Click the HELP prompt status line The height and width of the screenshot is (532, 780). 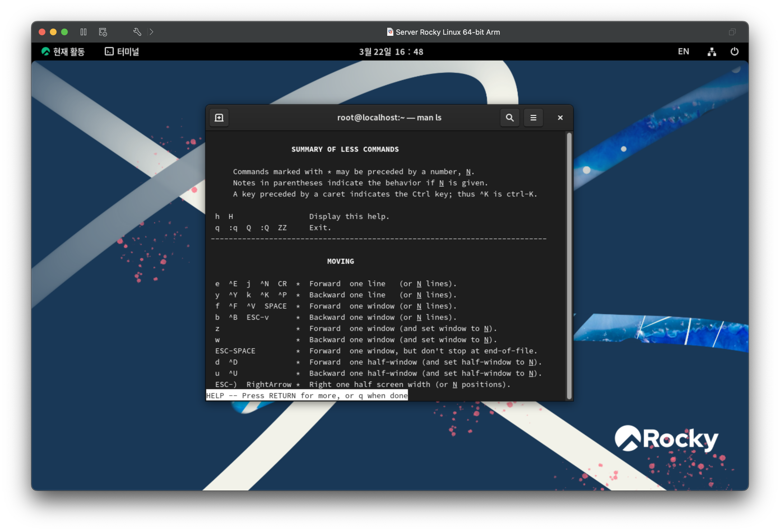pos(307,395)
